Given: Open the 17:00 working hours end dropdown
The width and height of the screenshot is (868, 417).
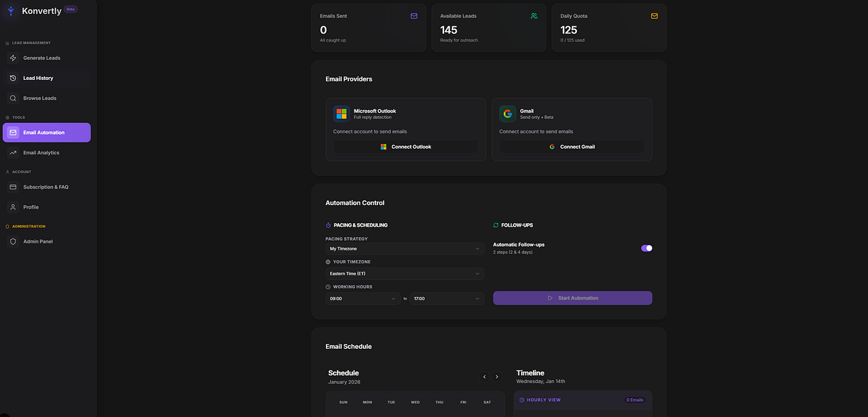Looking at the screenshot, I should [447, 298].
